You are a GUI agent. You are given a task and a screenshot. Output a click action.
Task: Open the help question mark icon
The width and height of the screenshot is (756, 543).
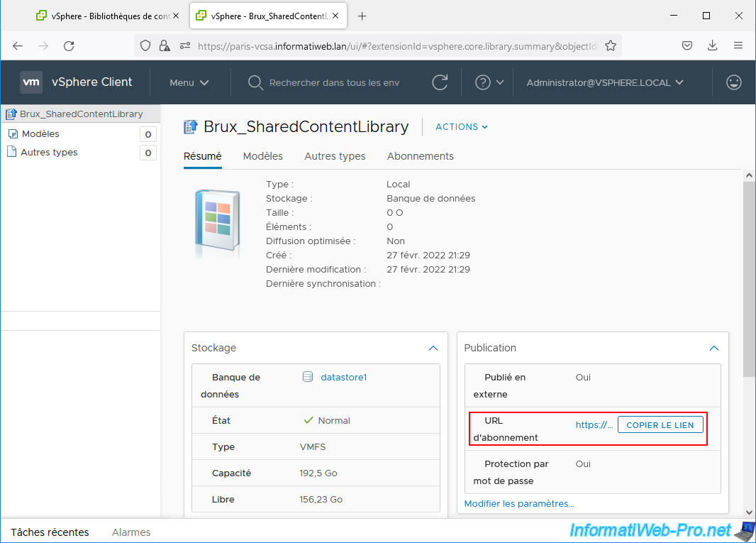[x=483, y=82]
